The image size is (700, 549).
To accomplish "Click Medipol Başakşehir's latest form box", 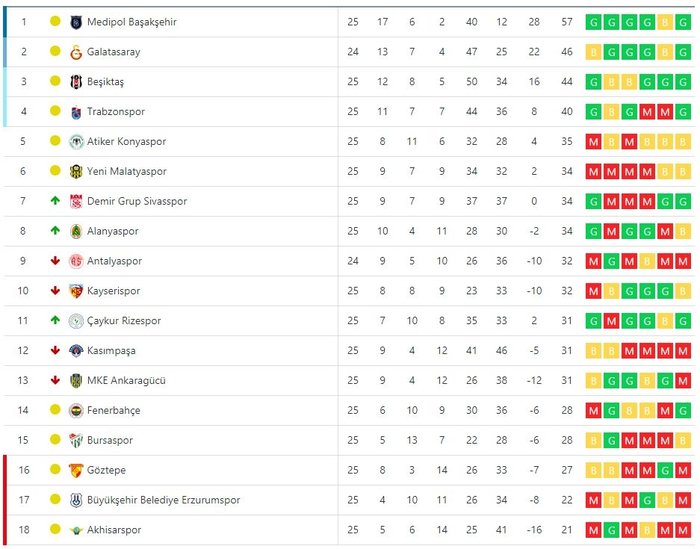I will (x=683, y=22).
